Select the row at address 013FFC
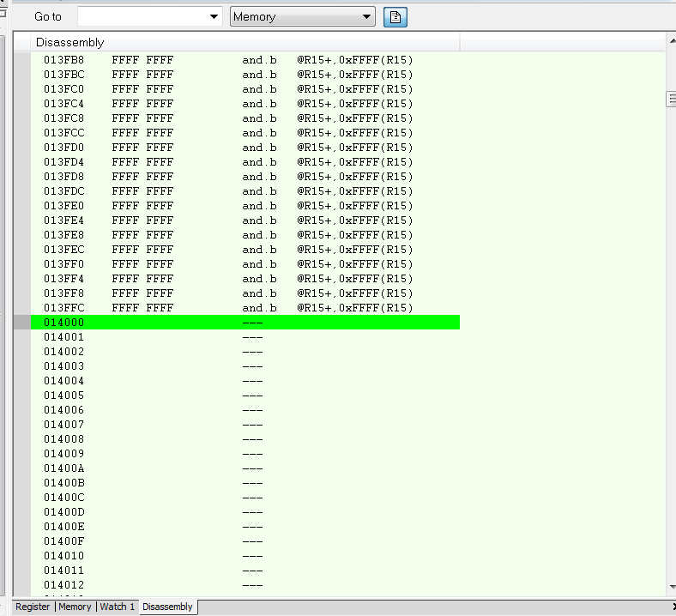676x616 pixels. (244, 308)
